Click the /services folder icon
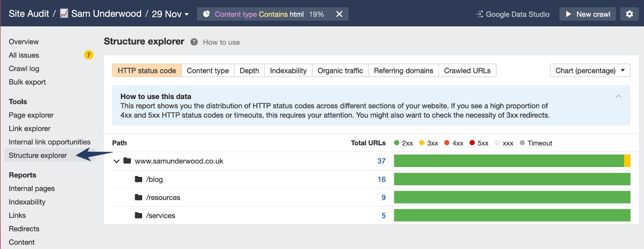Image resolution: width=644 pixels, height=249 pixels. [138, 215]
